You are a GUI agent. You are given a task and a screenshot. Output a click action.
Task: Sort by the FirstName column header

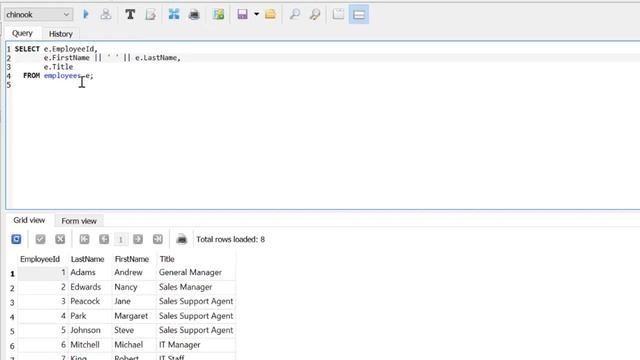132,259
